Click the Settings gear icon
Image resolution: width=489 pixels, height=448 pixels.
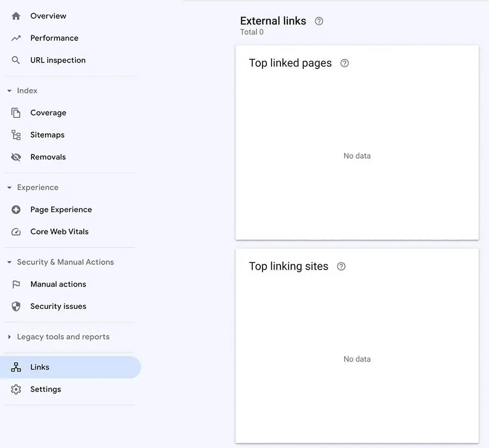tap(16, 389)
